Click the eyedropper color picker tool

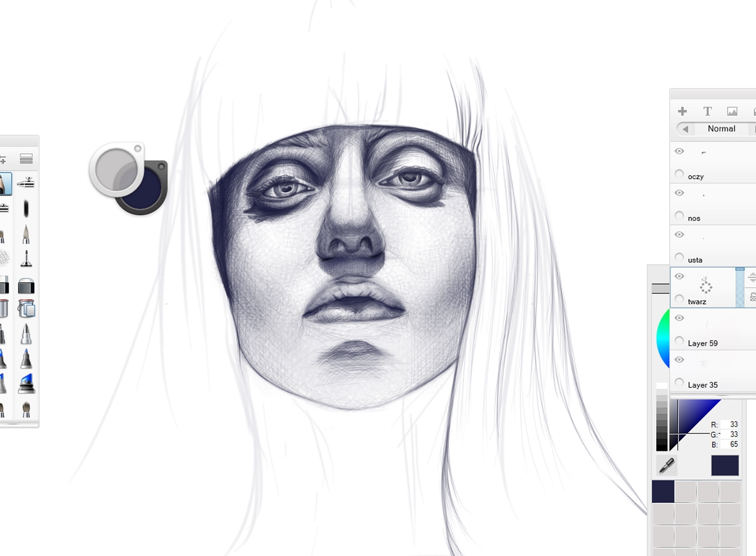click(667, 466)
